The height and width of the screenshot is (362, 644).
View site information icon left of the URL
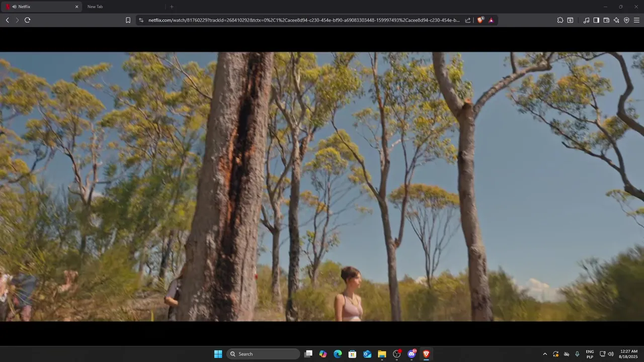[x=141, y=20]
